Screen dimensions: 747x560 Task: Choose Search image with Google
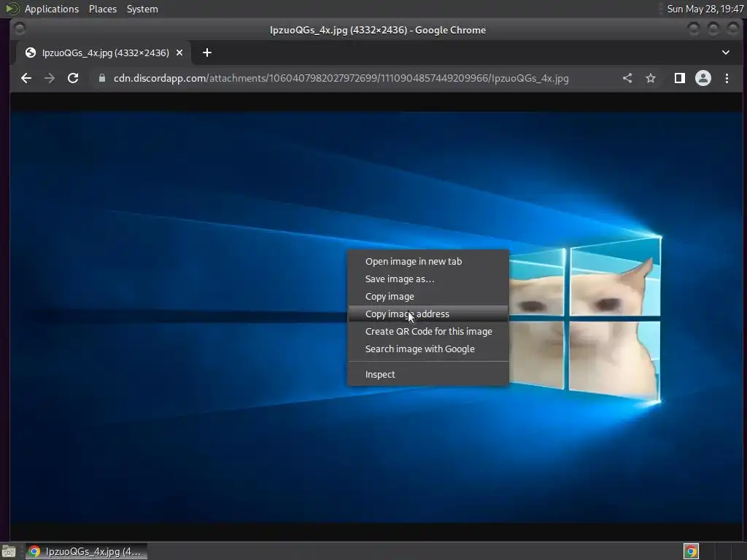pos(427,349)
